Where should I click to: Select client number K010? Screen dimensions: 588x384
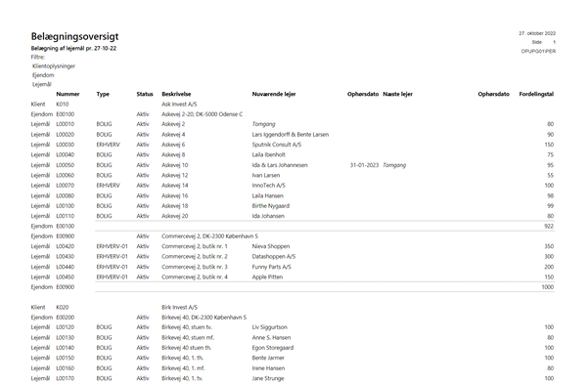(63, 105)
